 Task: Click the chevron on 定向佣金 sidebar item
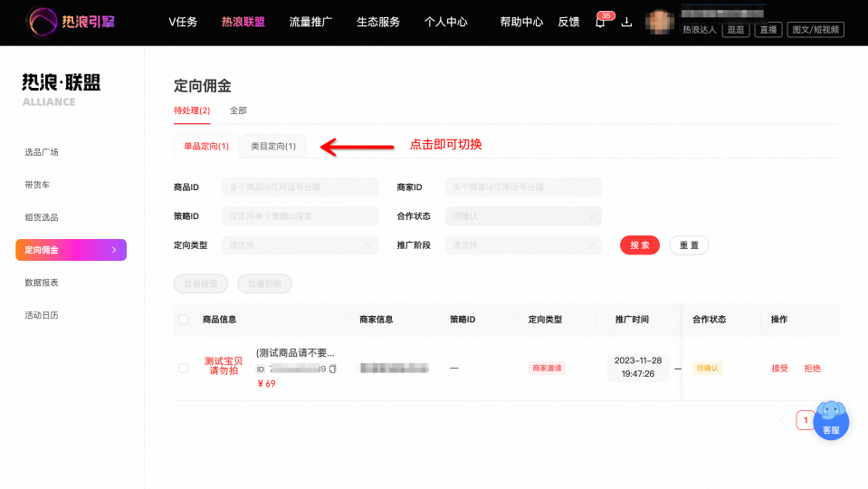pos(114,250)
